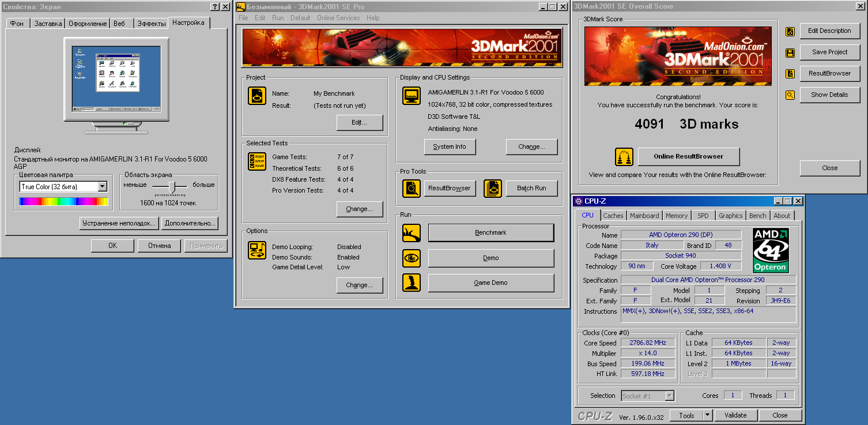The height and width of the screenshot is (425, 868).
Task: Switch to the Фон tab
Action: coord(17,24)
